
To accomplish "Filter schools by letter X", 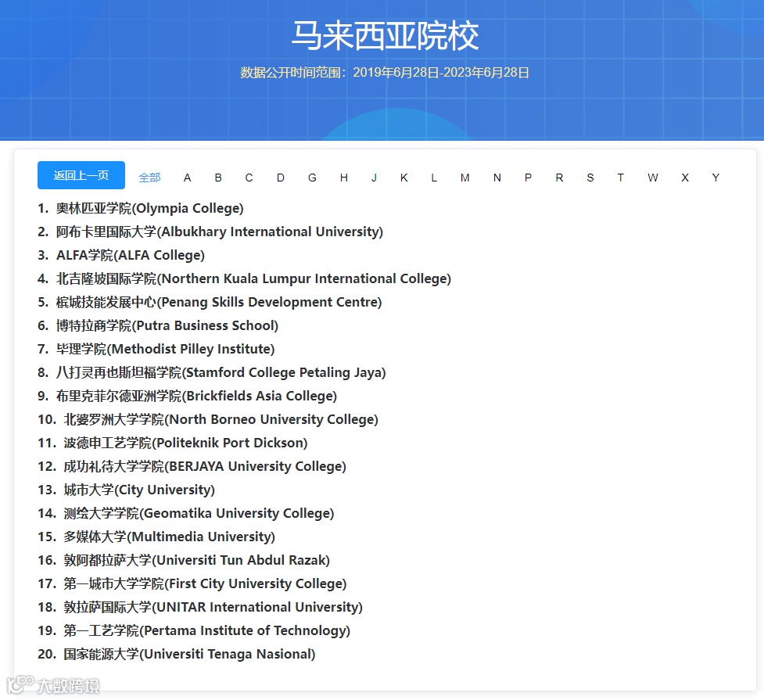I will tap(685, 178).
